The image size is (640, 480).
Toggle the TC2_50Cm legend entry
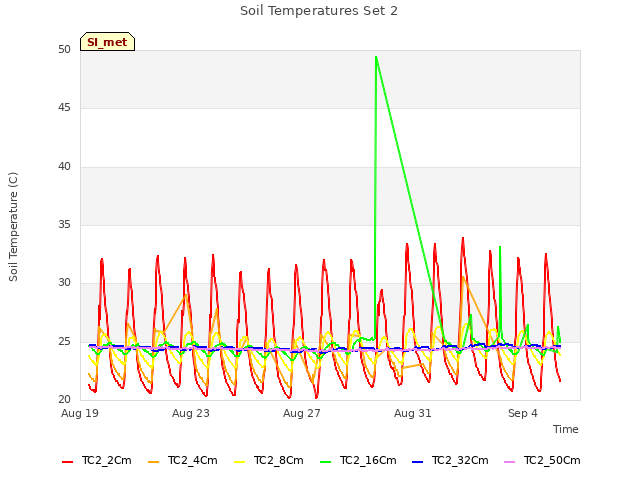[x=542, y=461]
